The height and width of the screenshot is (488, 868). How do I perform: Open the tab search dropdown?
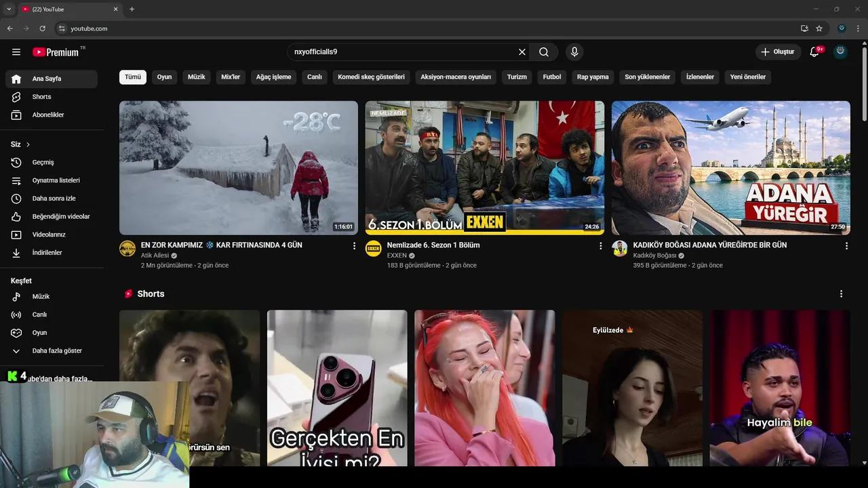9,9
